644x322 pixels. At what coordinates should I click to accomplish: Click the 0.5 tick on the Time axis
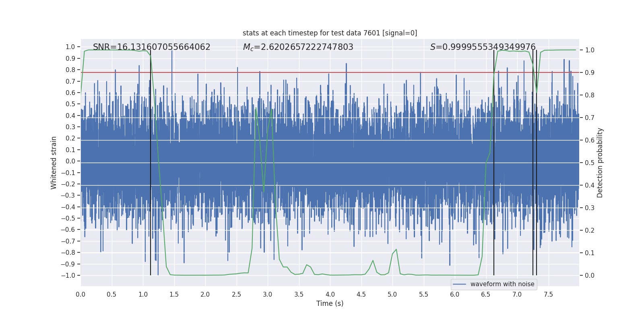[111, 295]
